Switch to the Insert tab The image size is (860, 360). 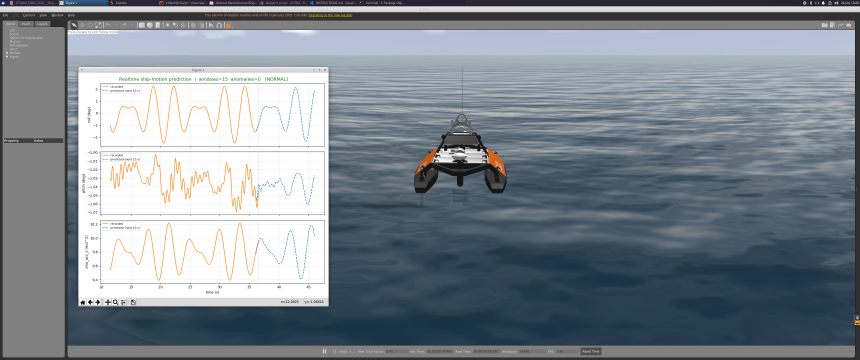point(26,24)
